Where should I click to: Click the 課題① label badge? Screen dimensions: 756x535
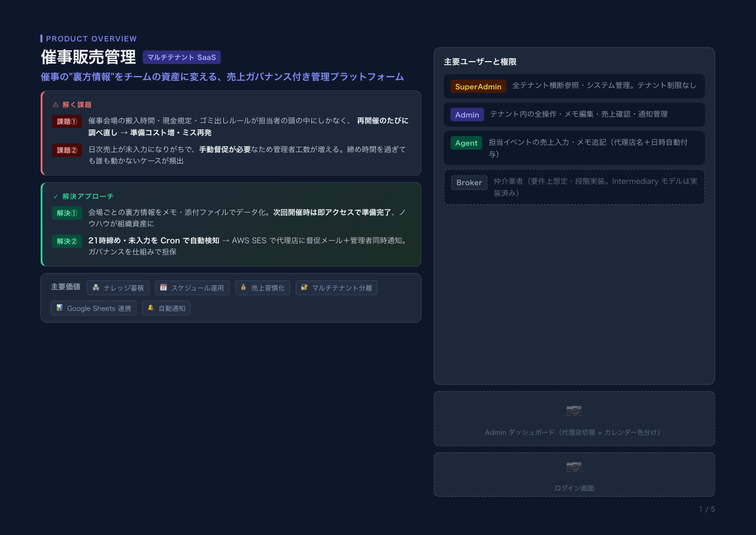click(67, 122)
